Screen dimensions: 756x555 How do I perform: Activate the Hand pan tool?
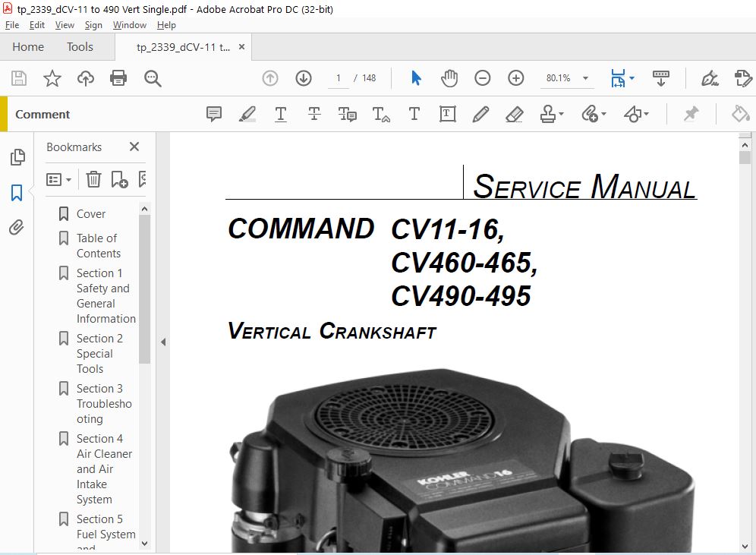pyautogui.click(x=449, y=78)
